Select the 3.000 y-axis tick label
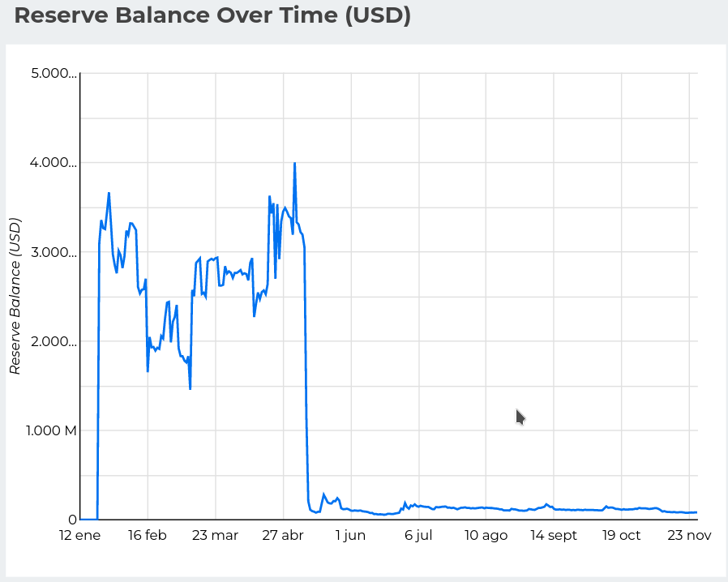 click(54, 252)
